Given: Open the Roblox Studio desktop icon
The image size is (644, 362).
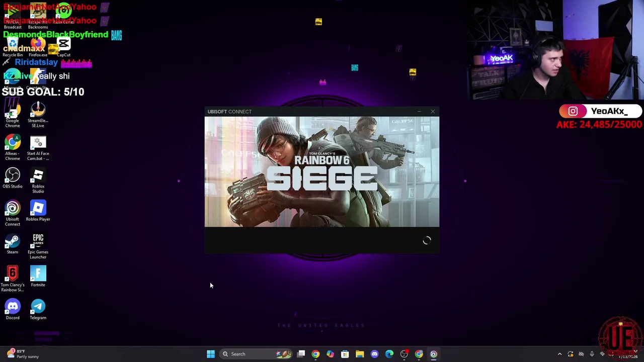Looking at the screenshot, I should point(38,180).
